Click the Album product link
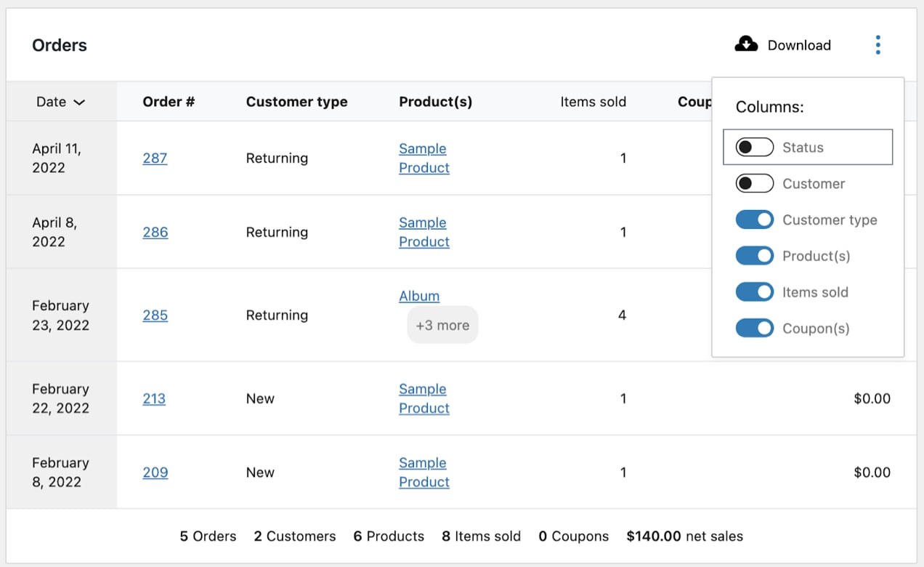Viewport: 924px width, 567px height. pos(419,296)
